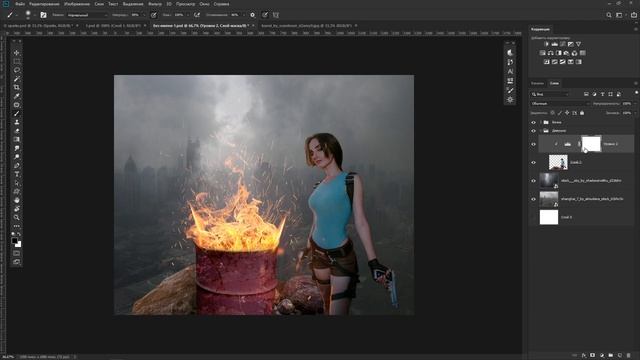Select the Type tool in the tools panel

(16, 174)
